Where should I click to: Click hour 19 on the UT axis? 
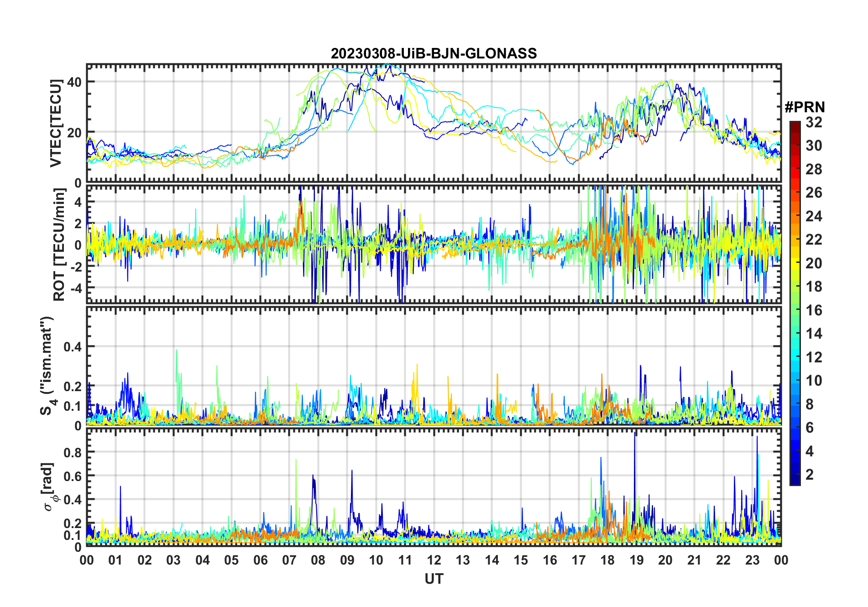(637, 560)
